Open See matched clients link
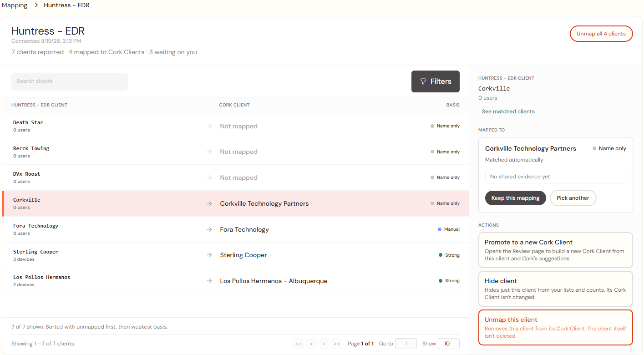Image resolution: width=644 pixels, height=355 pixels. (x=508, y=112)
